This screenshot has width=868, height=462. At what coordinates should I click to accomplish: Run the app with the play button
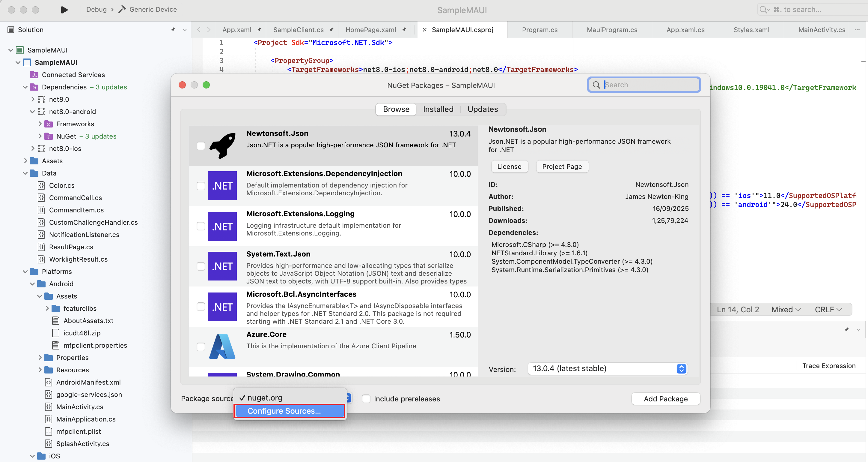[x=64, y=9]
